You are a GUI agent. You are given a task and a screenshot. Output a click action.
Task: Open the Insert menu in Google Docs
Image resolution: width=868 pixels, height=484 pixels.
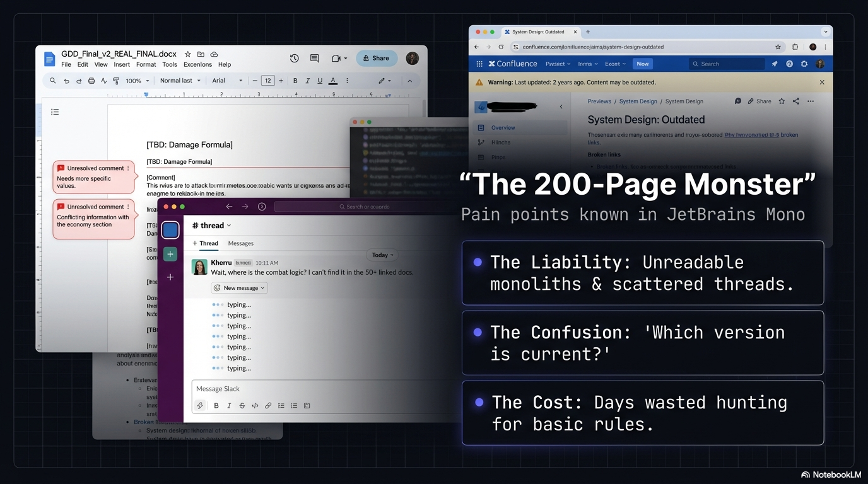pyautogui.click(x=122, y=64)
